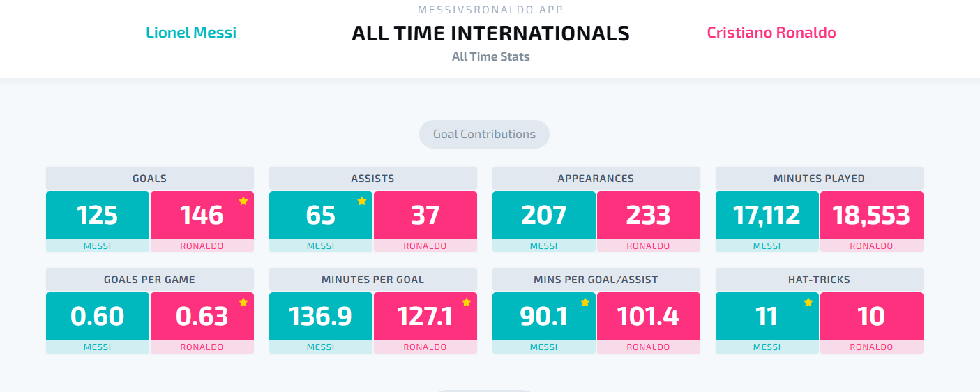Select Messi's 125 goals tile
The height and width of the screenshot is (392, 980).
click(98, 215)
